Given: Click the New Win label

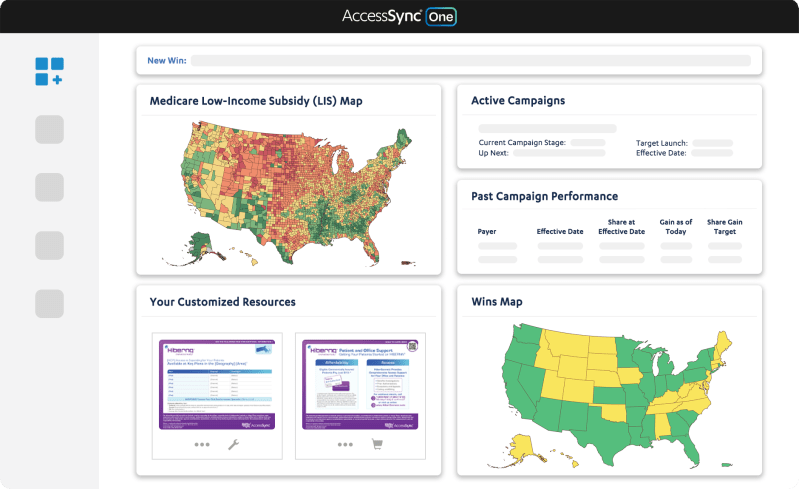Looking at the screenshot, I should click(167, 61).
